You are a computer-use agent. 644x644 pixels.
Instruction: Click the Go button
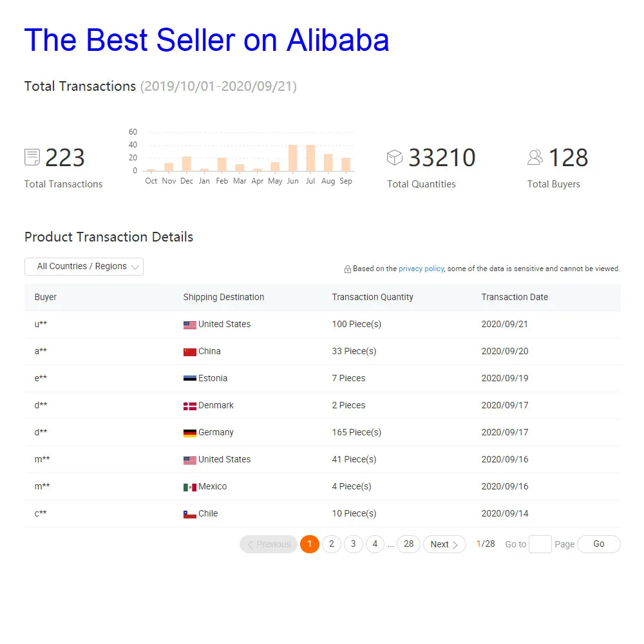tap(598, 544)
